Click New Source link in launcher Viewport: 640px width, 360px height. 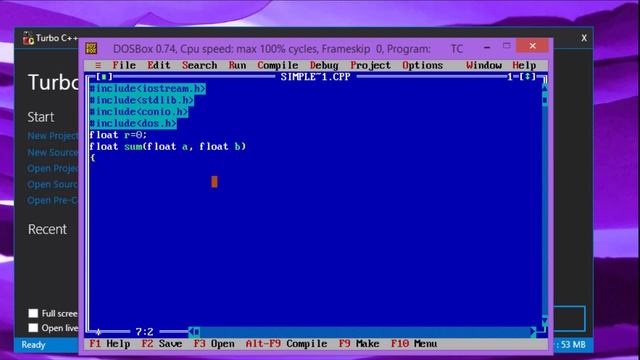[x=52, y=153]
